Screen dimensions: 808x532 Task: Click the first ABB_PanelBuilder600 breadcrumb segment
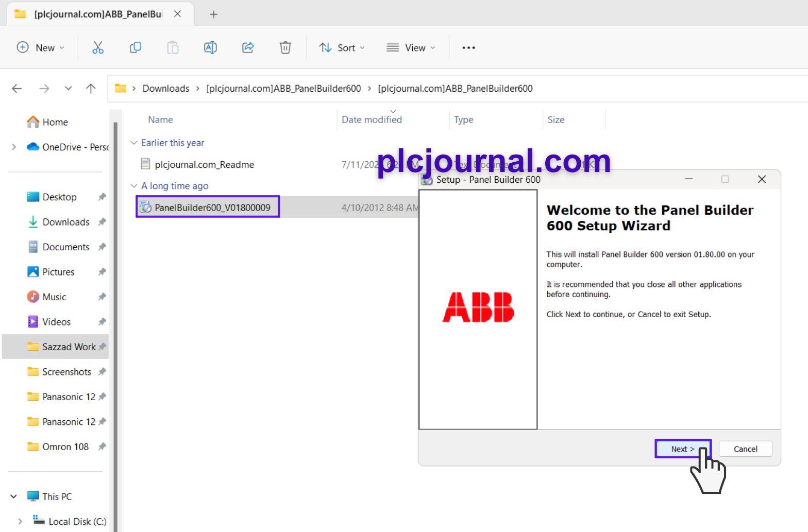point(283,89)
